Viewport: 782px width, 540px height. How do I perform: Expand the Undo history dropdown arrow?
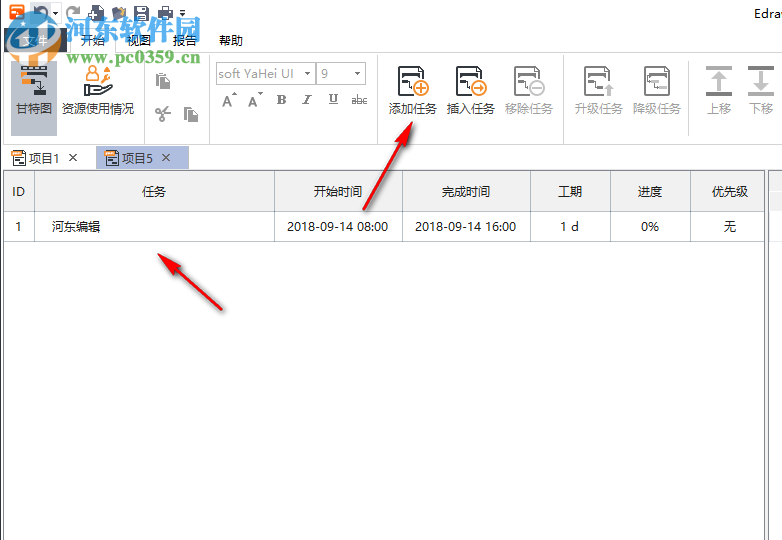coord(55,13)
